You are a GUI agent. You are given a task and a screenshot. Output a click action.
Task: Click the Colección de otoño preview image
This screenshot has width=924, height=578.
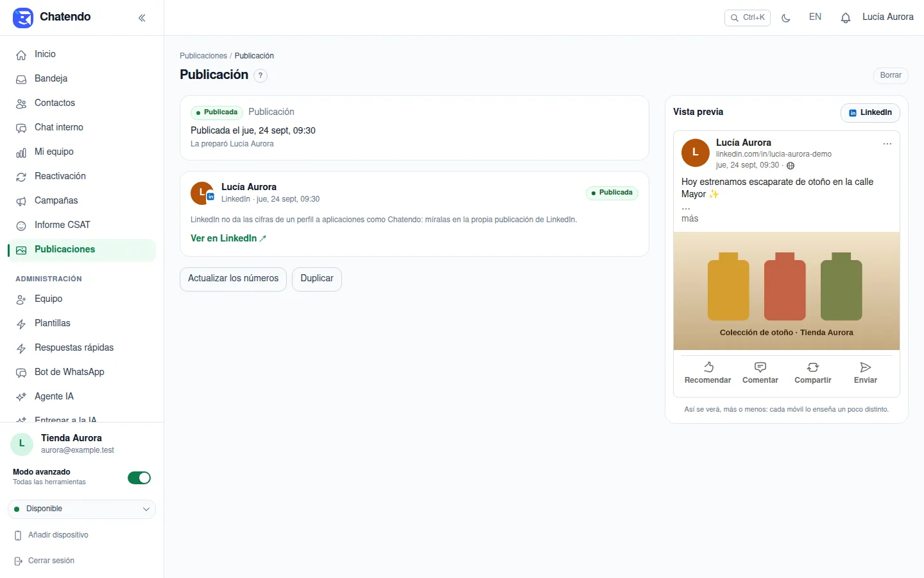point(787,291)
